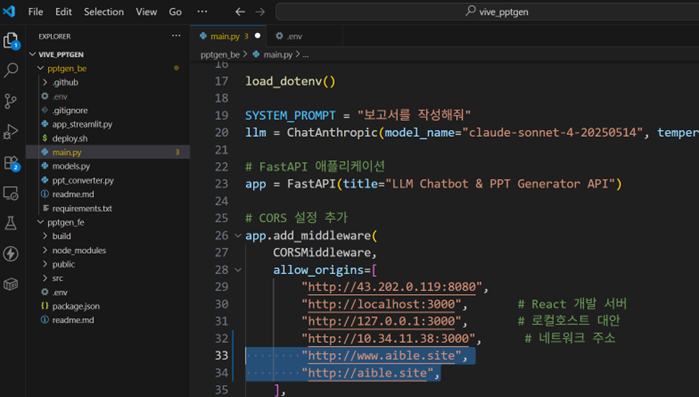
Task: Open the lightning bolt activity bar icon
Action: click(x=11, y=254)
